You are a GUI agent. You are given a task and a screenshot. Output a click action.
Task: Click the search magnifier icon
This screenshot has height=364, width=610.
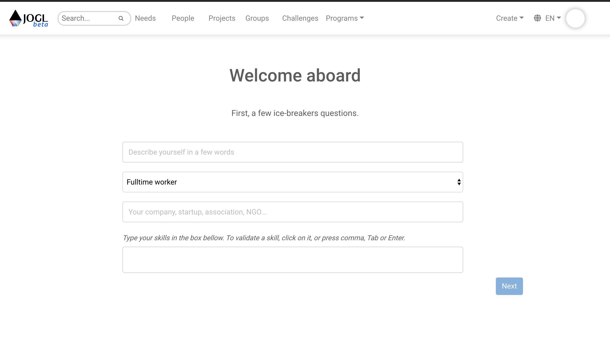point(121,18)
